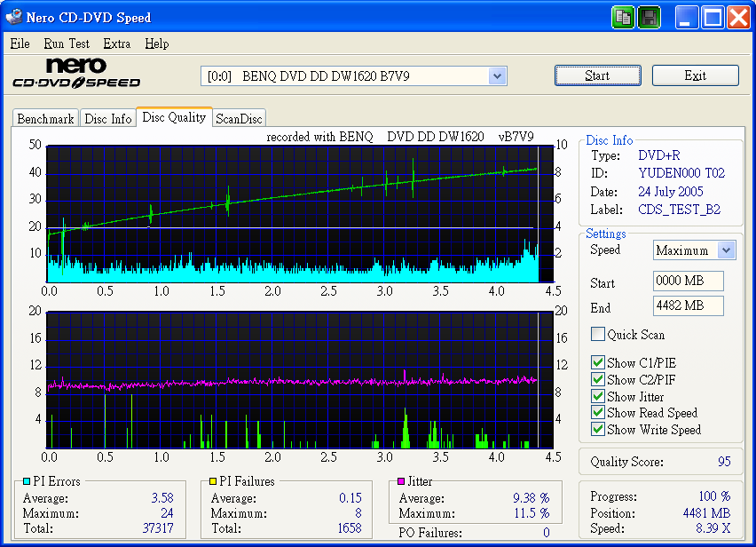Click the cyan PI Errors legend square
Image resolution: width=756 pixels, height=547 pixels.
click(27, 481)
